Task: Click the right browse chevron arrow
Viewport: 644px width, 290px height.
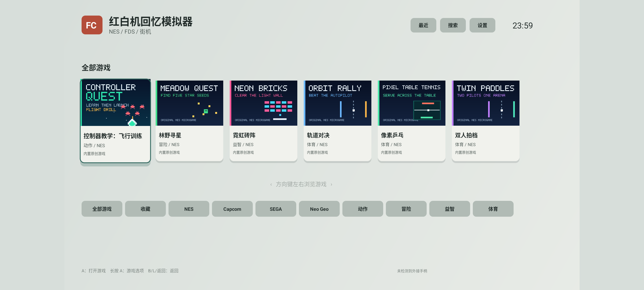Action: pos(331,184)
